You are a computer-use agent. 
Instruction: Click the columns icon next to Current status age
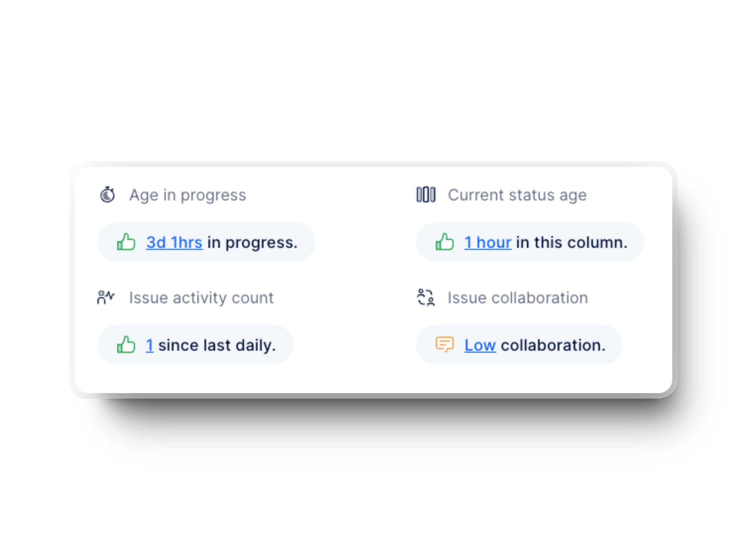click(x=426, y=195)
